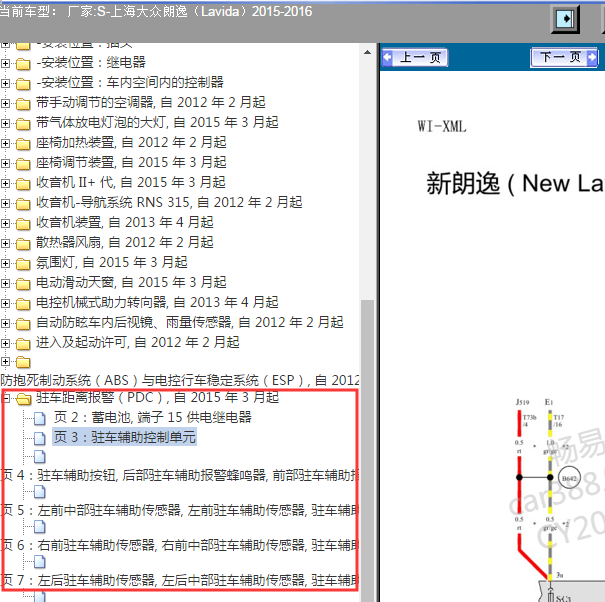Click page icon above 页 7 entry
Viewport: 605px width, 602px height.
pyautogui.click(x=39, y=562)
